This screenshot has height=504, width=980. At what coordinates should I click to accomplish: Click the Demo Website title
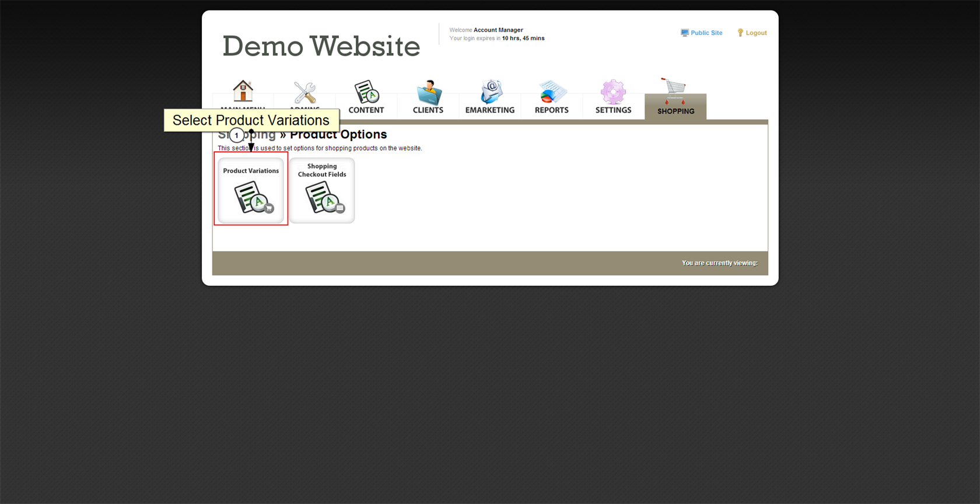(321, 46)
